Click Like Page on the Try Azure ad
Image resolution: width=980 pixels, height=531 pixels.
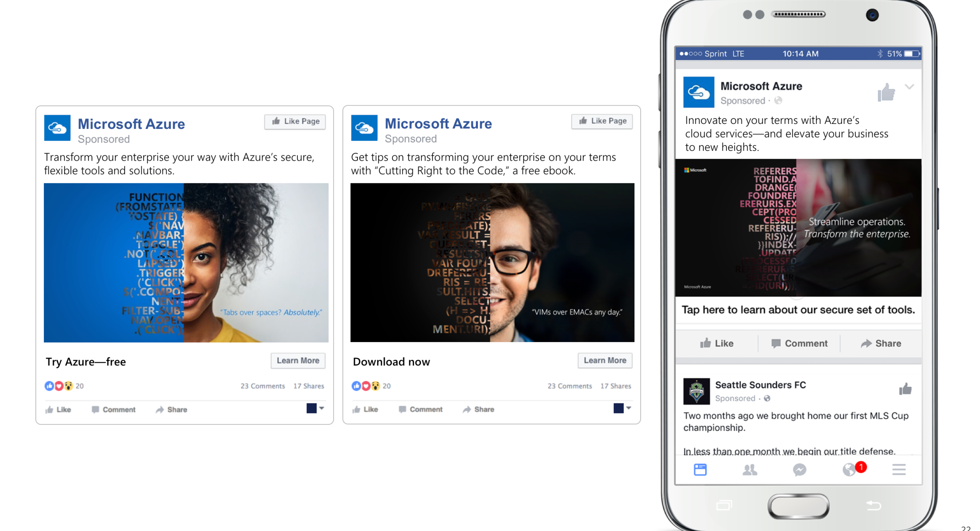tap(295, 121)
